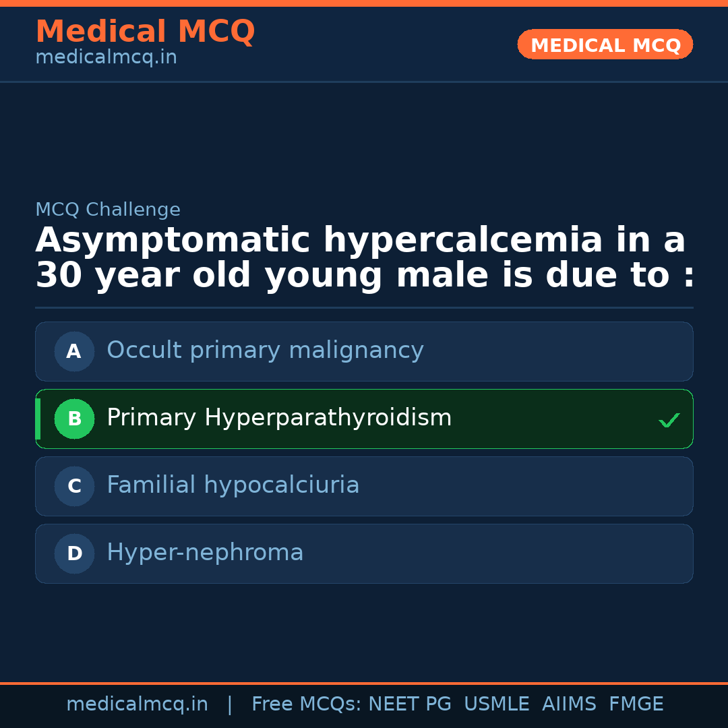
Task: Click the letter D option badge
Action: click(74, 553)
